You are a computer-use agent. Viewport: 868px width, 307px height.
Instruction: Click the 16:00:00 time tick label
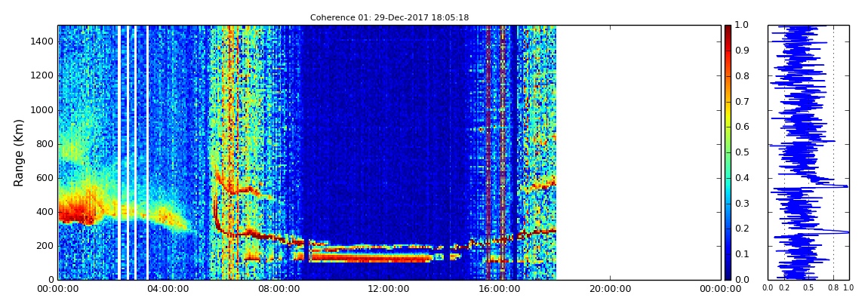[500, 288]
